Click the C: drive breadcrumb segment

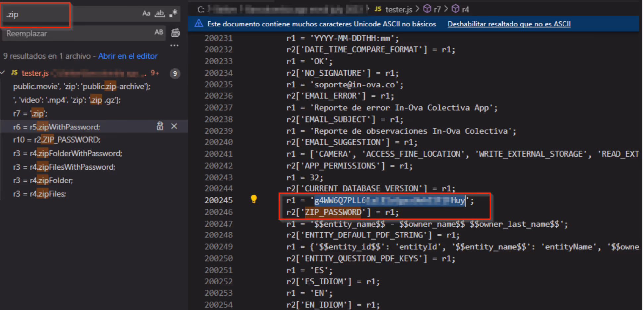tap(201, 9)
